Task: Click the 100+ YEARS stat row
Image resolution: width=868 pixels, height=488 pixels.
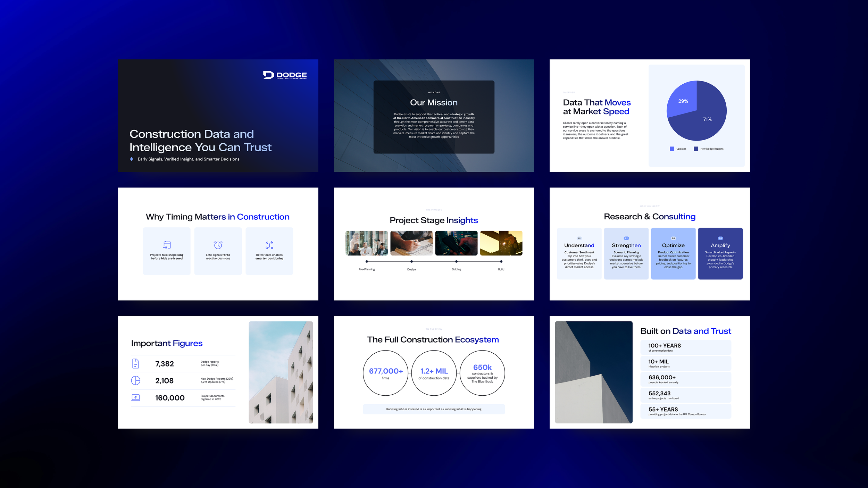Action: point(686,347)
